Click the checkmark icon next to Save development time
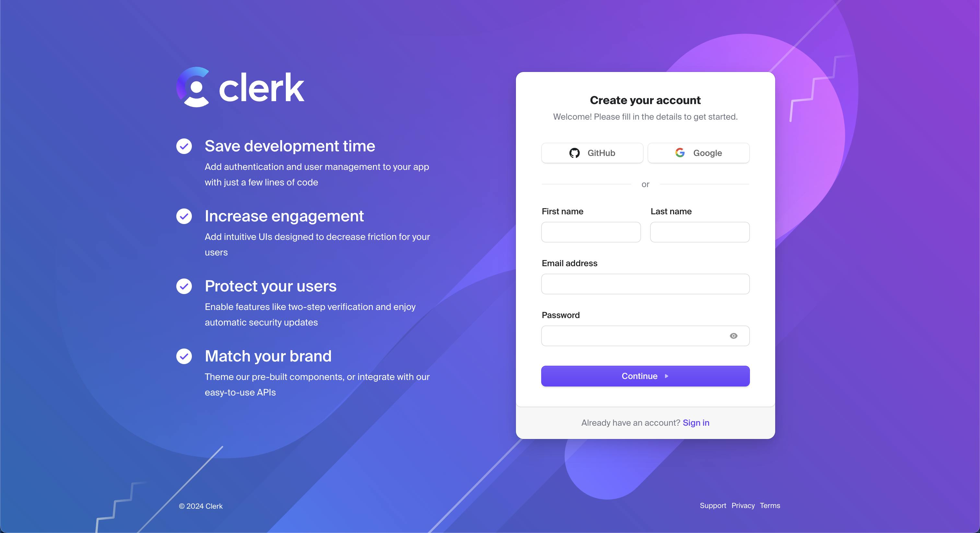 [184, 145]
